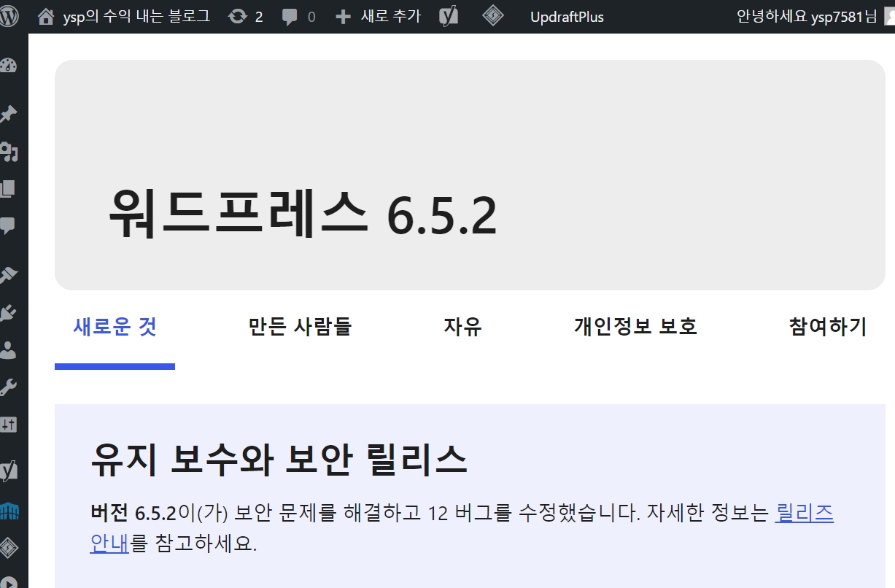Open the 개인정보 보호 tab

tap(635, 326)
